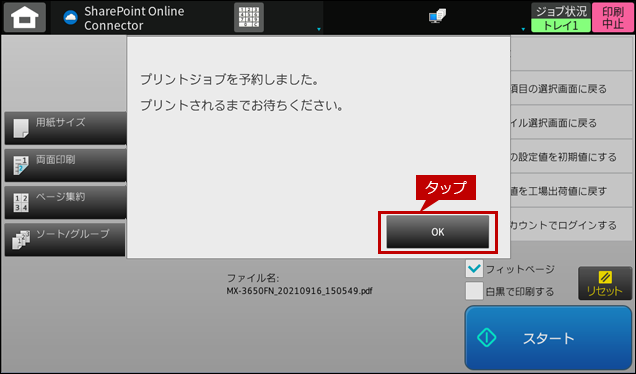This screenshot has width=636, height=374.
Task: Tap the stacked pages icon on ソート/グループ
Action: click(x=21, y=240)
